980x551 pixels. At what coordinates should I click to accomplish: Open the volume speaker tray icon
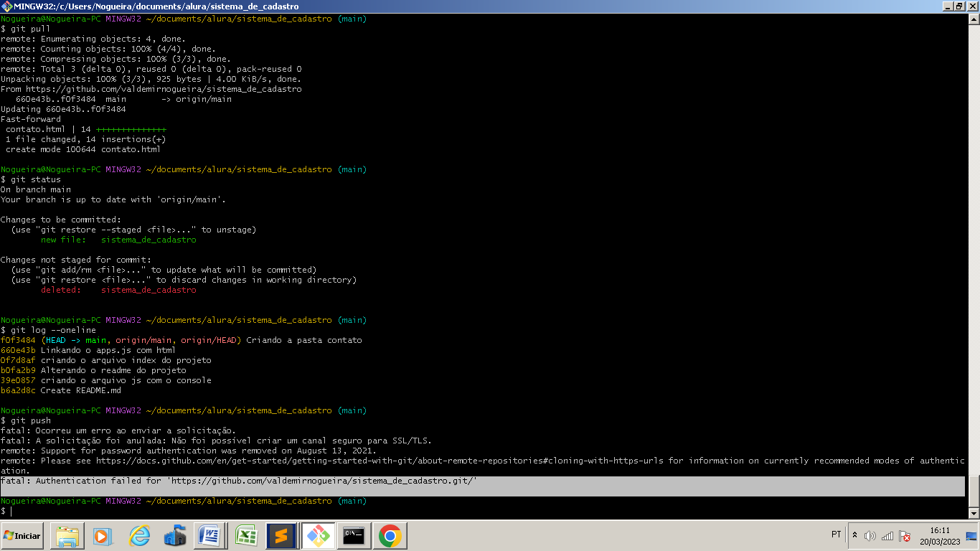tap(870, 536)
